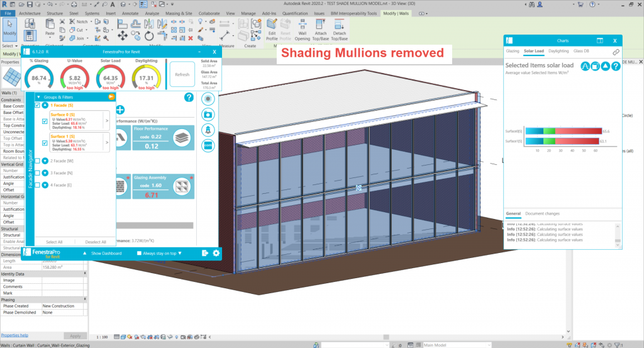Switch to Glass DB tab in Charts
644x348 pixels.
coord(581,51)
